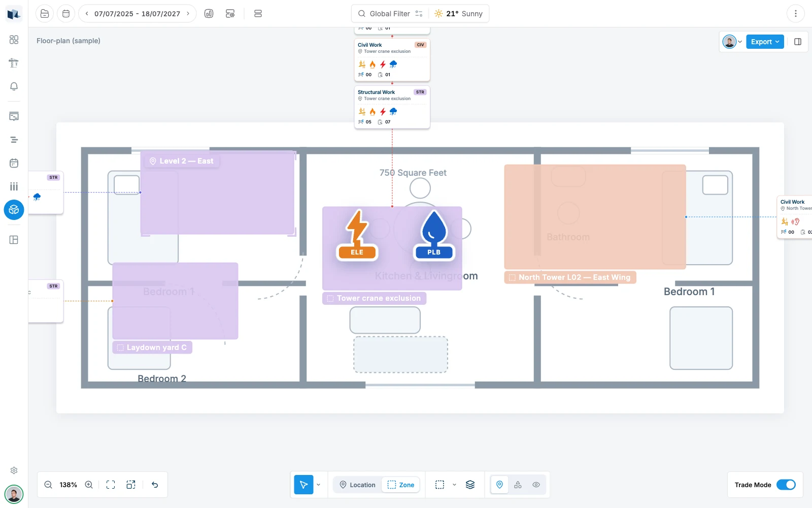Open the date picker calendar icon
The height and width of the screenshot is (508, 812).
pos(66,14)
